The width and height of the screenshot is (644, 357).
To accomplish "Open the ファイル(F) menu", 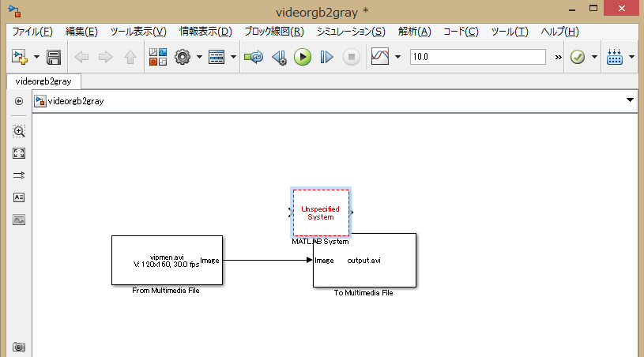I will 32,32.
